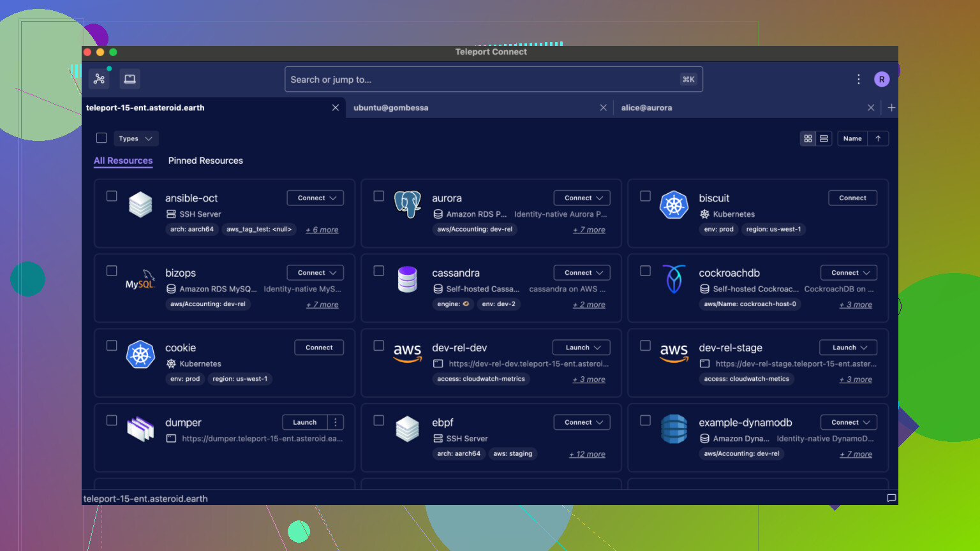Switch to grid card view
Viewport: 980px width, 551px height.
(x=808, y=138)
